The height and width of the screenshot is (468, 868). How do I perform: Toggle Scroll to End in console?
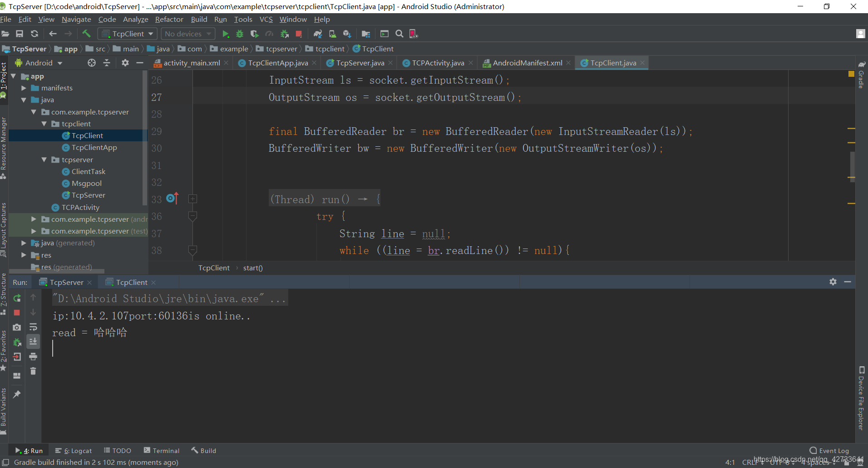pos(33,342)
